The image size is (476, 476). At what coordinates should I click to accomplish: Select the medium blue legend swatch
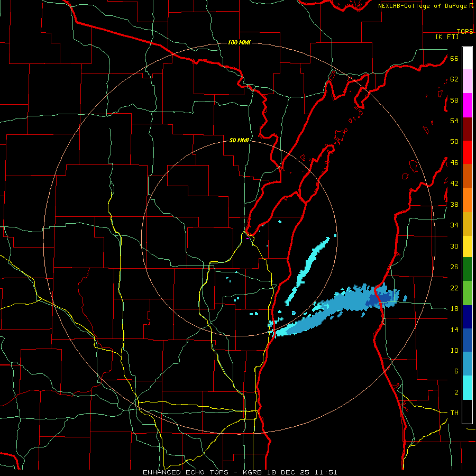(467, 340)
